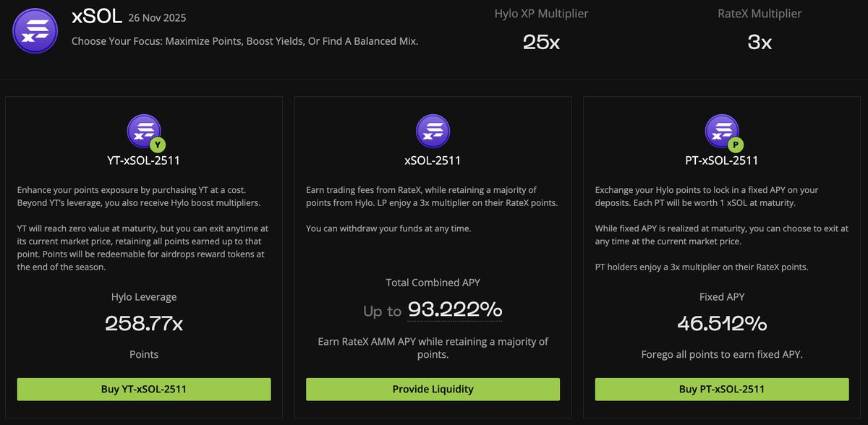Click the Points label under leverage
This screenshot has height=425, width=868.
[x=144, y=354]
